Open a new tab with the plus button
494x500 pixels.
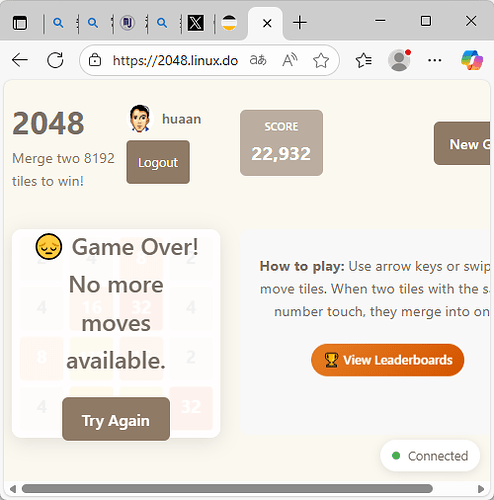tap(300, 23)
